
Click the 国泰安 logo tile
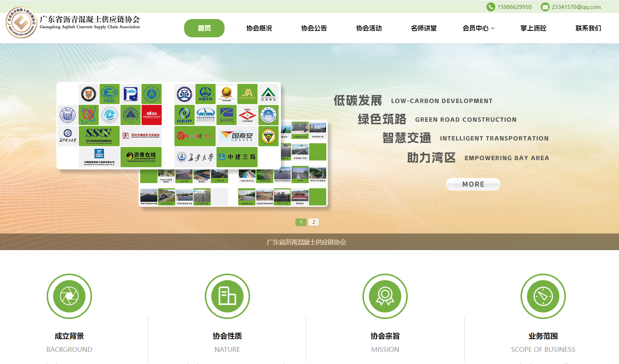[237, 136]
